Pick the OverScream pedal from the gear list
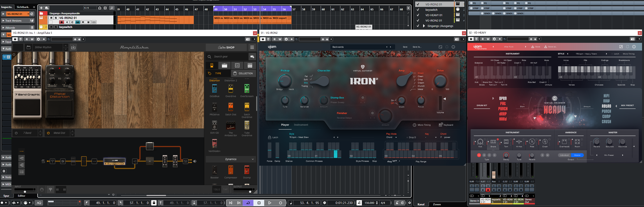This screenshot has width=644, height=207. coord(247,91)
